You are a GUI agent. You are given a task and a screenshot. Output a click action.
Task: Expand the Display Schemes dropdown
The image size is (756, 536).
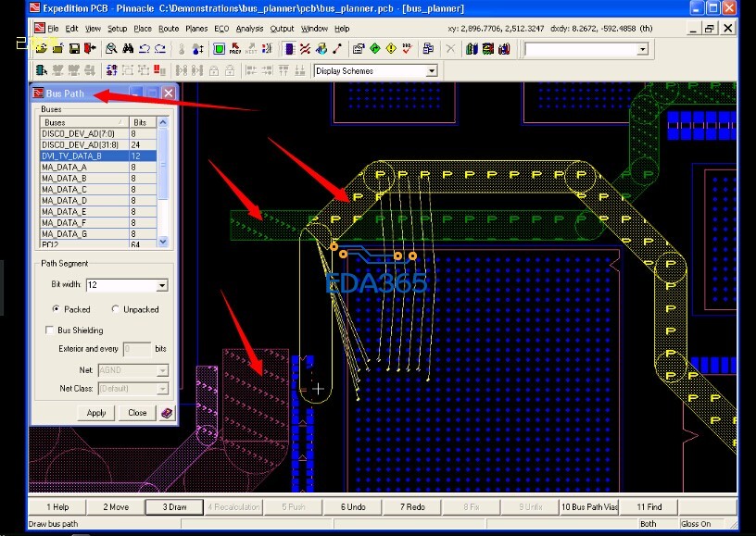point(431,71)
